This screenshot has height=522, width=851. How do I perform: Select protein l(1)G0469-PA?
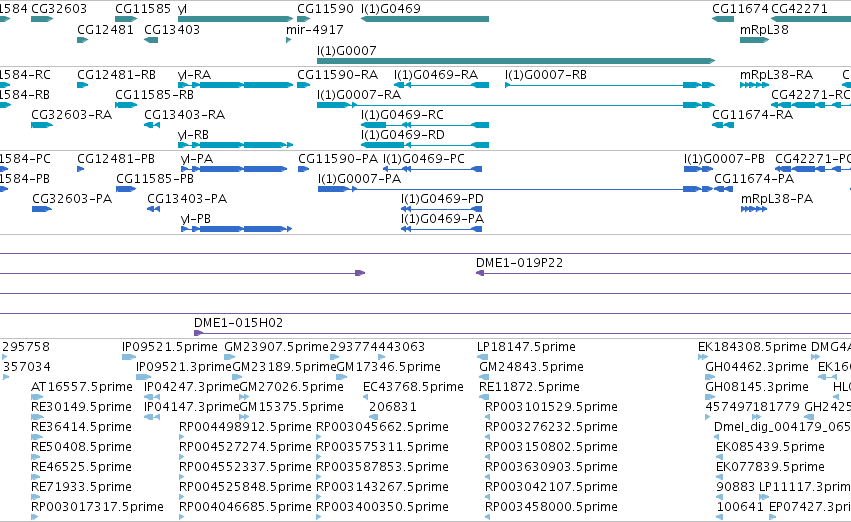click(442, 219)
